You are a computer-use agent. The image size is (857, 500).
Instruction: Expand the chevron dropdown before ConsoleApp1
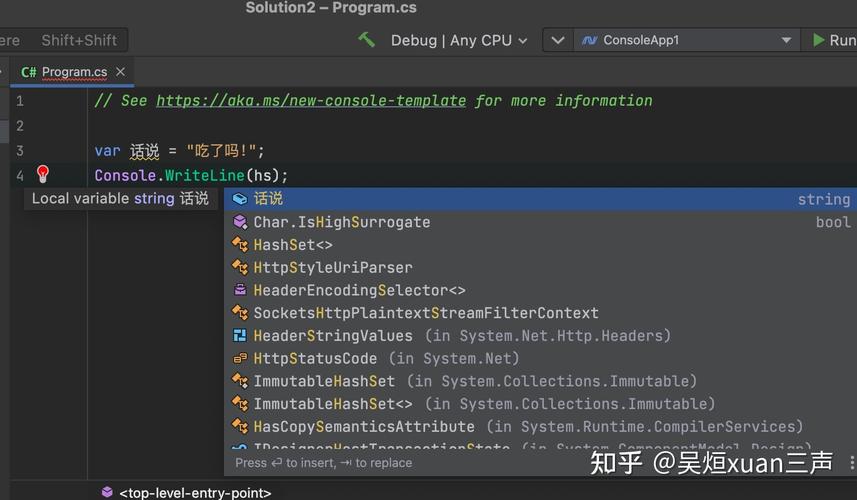(557, 40)
